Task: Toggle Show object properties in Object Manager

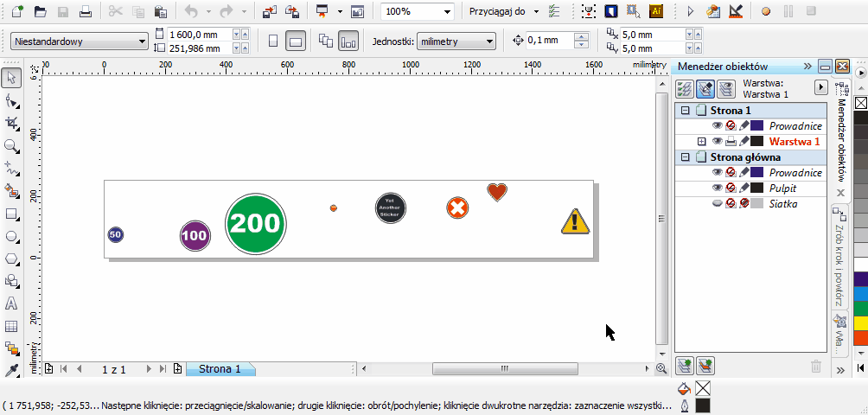Action: pyautogui.click(x=685, y=88)
